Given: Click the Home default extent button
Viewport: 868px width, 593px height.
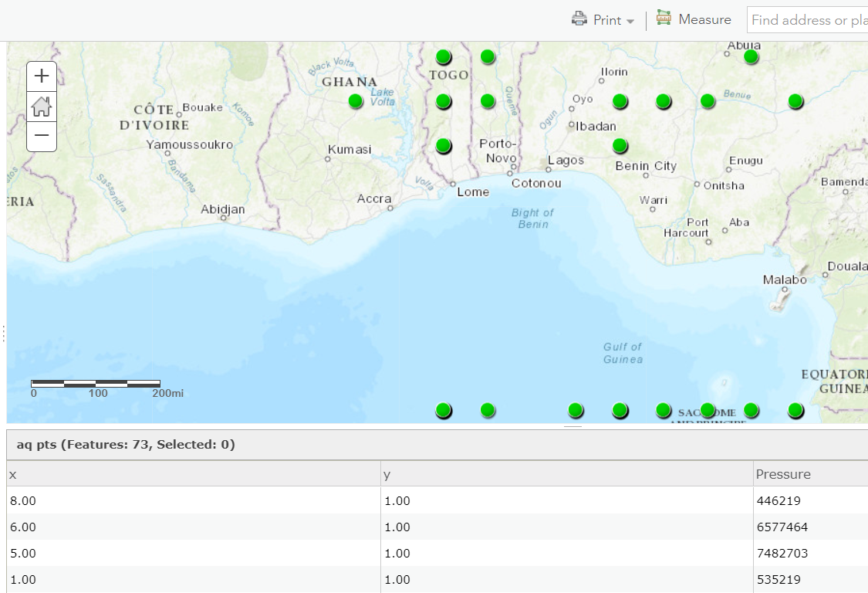Looking at the screenshot, I should [42, 107].
